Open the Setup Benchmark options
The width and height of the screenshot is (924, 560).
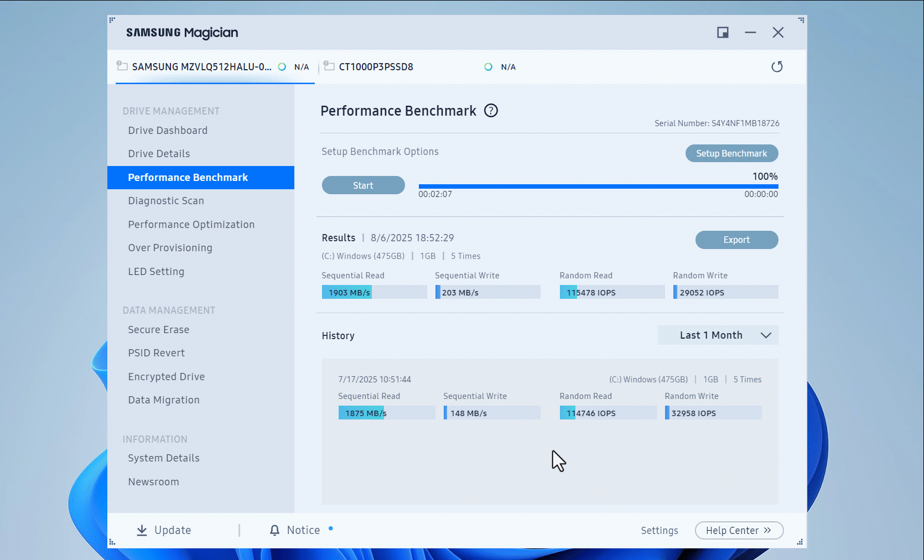[x=731, y=153]
